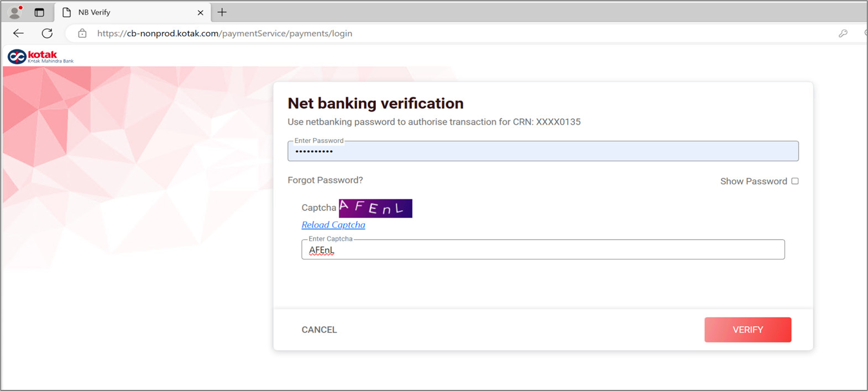Image resolution: width=868 pixels, height=391 pixels.
Task: Focus the Enter Captcha text box
Action: [x=542, y=250]
